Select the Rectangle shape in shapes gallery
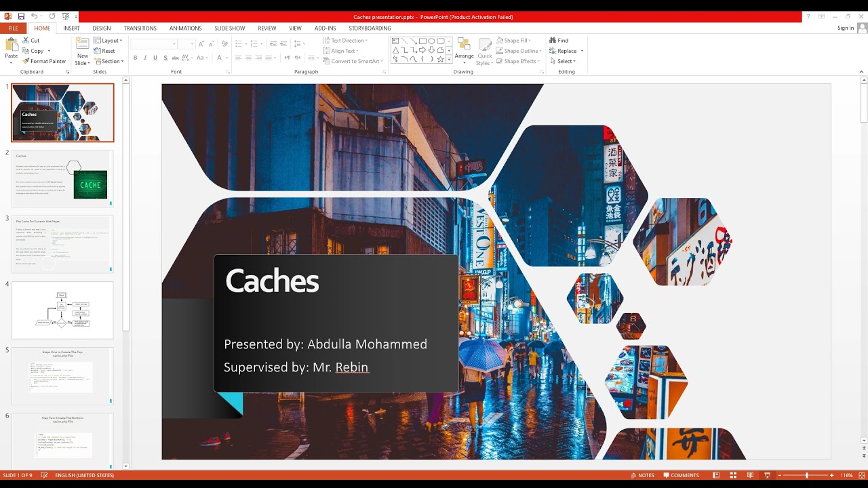 tap(422, 41)
